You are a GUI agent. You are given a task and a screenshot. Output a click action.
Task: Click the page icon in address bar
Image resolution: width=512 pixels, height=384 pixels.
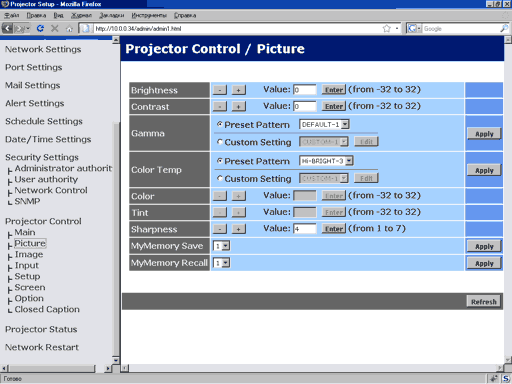coord(86,29)
